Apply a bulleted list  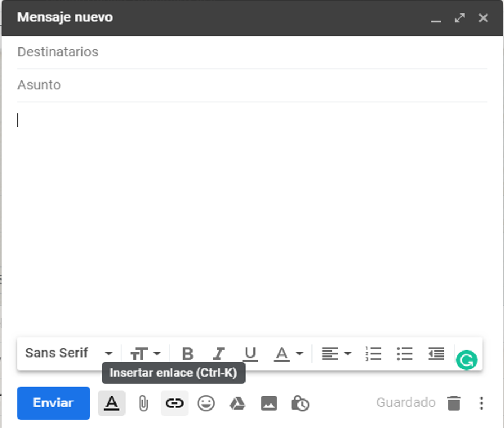pyautogui.click(x=405, y=353)
